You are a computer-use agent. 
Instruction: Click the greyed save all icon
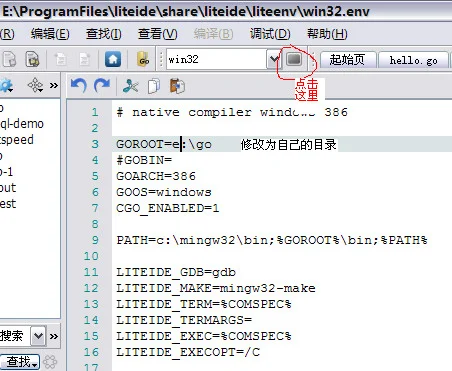[84, 60]
